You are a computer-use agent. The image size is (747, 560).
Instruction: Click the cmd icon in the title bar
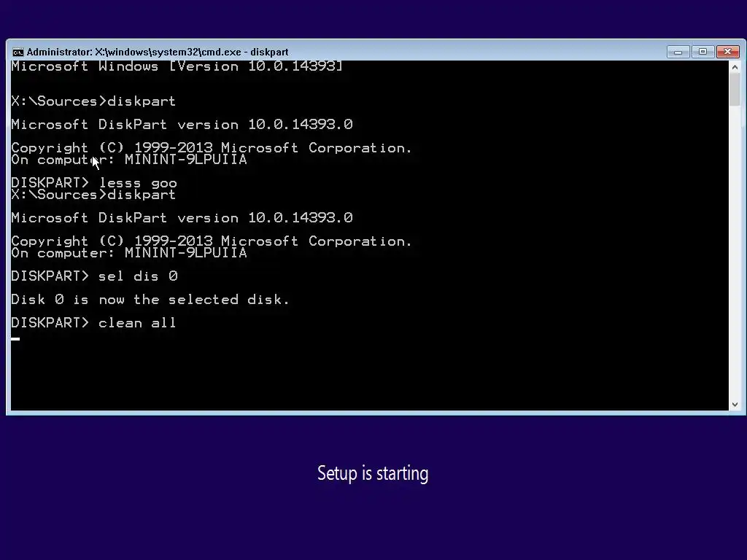pyautogui.click(x=18, y=52)
